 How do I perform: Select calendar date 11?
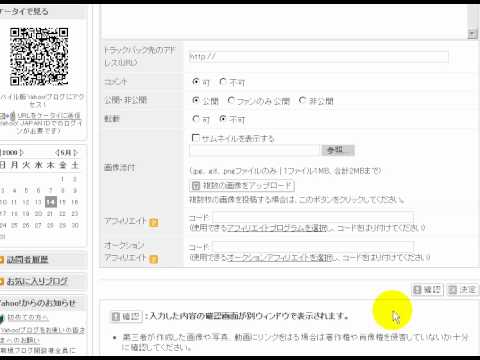[x=14, y=202]
